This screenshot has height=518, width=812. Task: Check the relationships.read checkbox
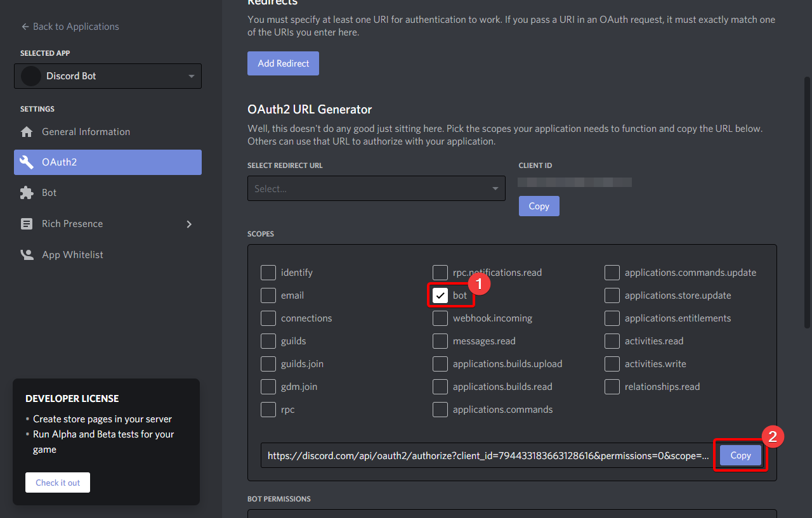pos(612,387)
